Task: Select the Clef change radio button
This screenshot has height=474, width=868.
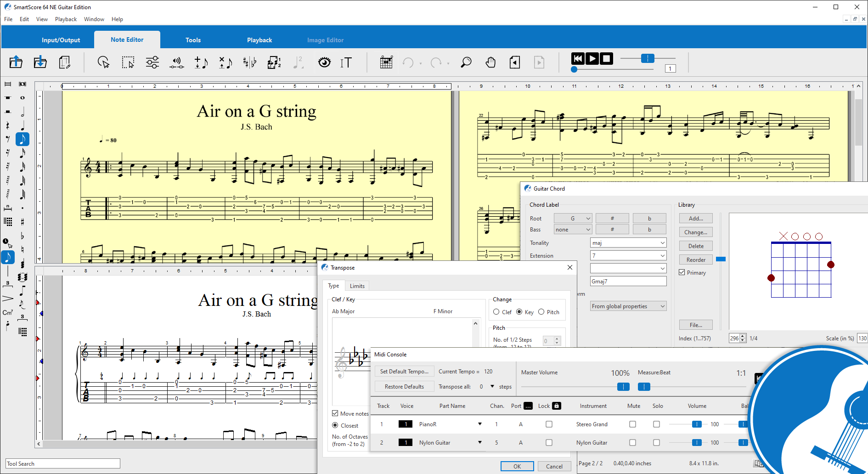Action: click(x=496, y=312)
